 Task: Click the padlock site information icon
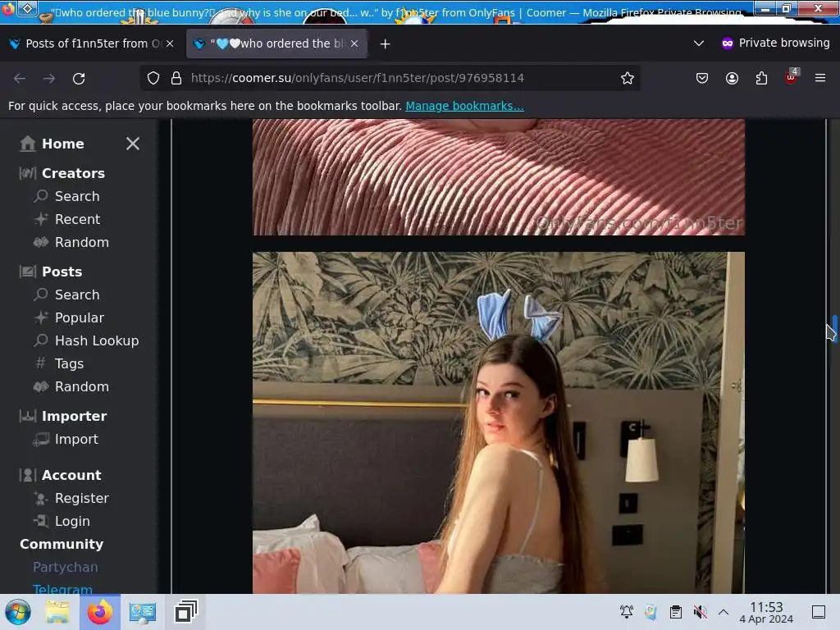click(x=176, y=78)
